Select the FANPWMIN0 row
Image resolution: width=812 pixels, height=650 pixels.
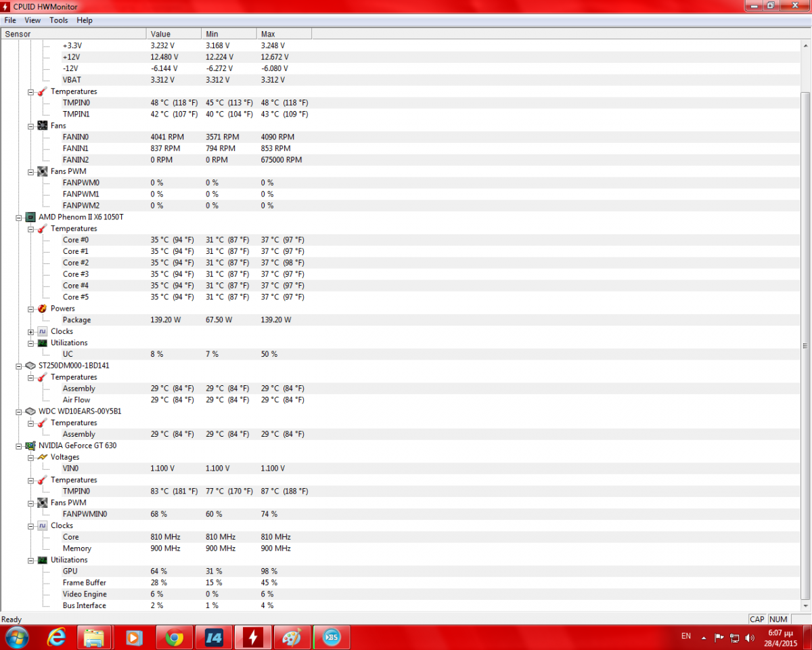400,515
